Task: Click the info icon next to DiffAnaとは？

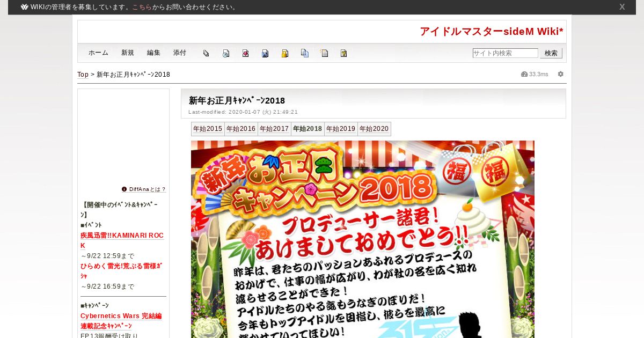Action: (125, 189)
